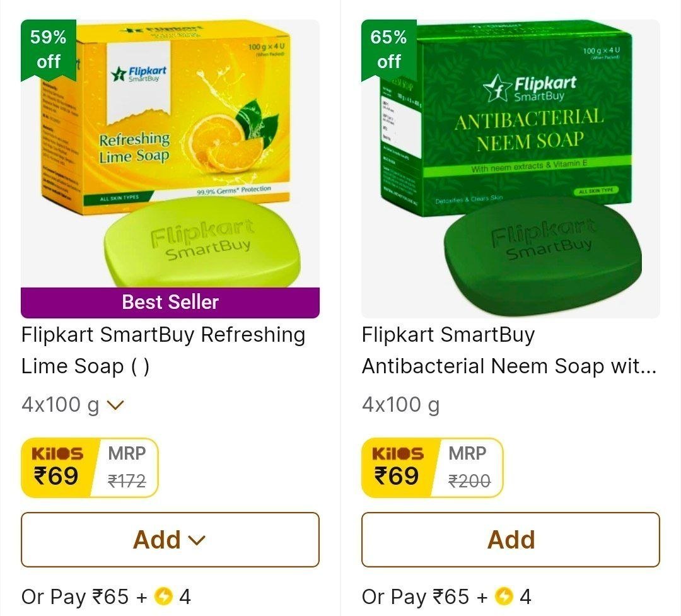Click the green 65% off ribbon badge

click(x=389, y=49)
